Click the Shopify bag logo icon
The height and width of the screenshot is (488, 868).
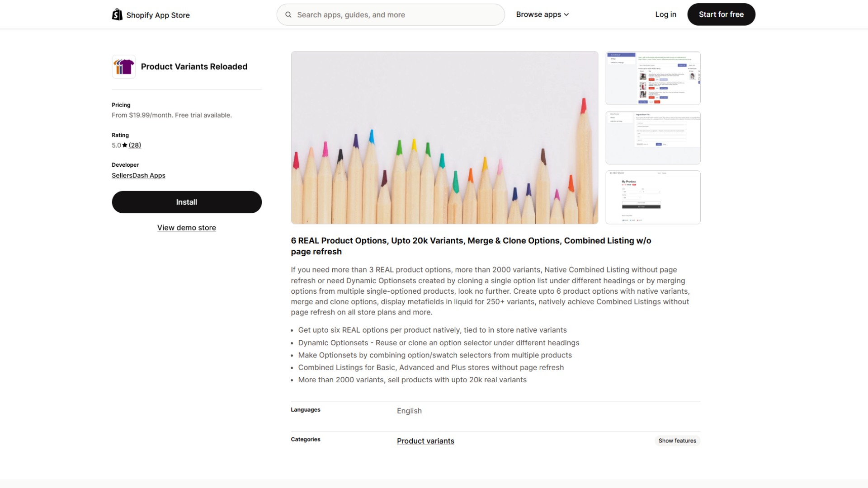[x=117, y=14]
